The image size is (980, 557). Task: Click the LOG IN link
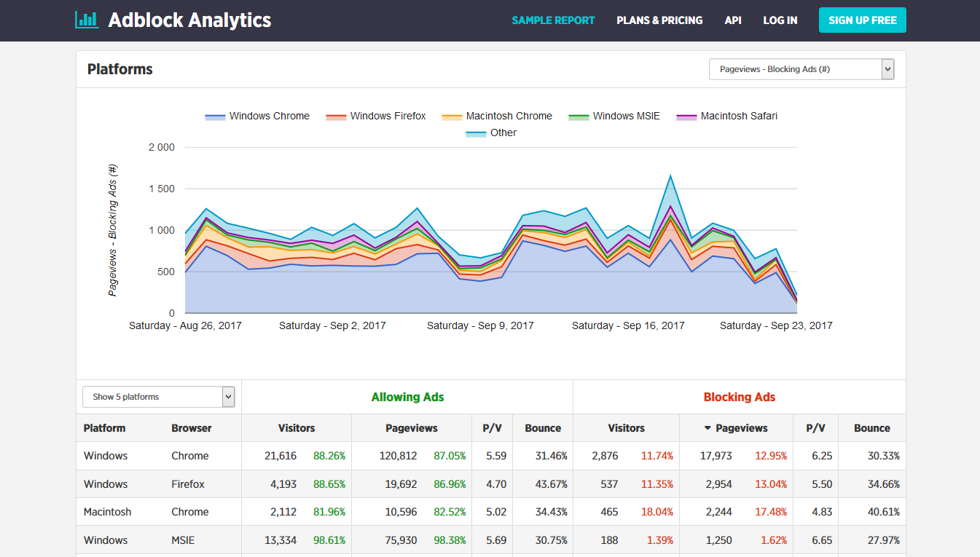[x=780, y=20]
